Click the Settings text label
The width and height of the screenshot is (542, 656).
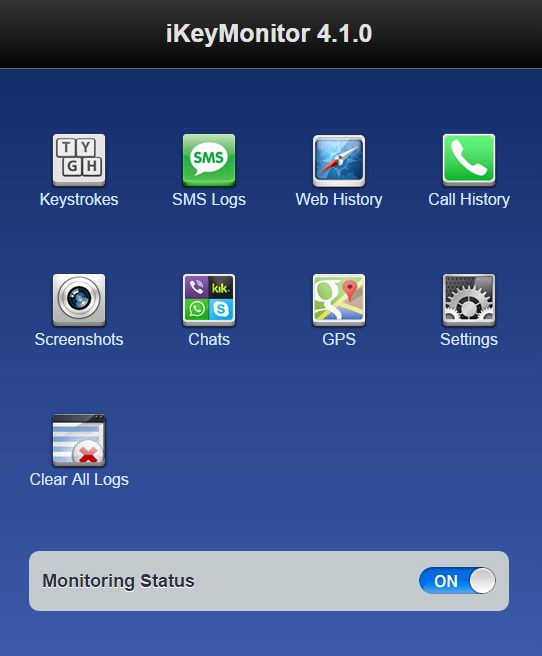click(469, 340)
